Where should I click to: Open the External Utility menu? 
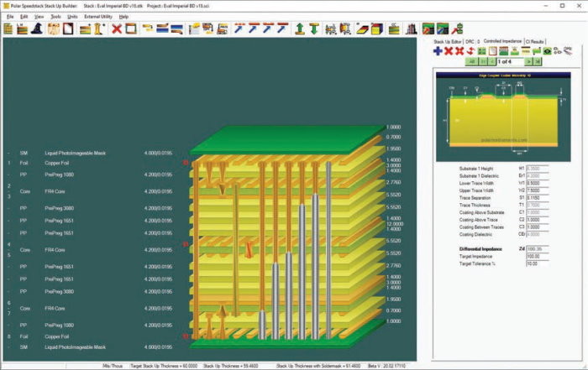98,17
